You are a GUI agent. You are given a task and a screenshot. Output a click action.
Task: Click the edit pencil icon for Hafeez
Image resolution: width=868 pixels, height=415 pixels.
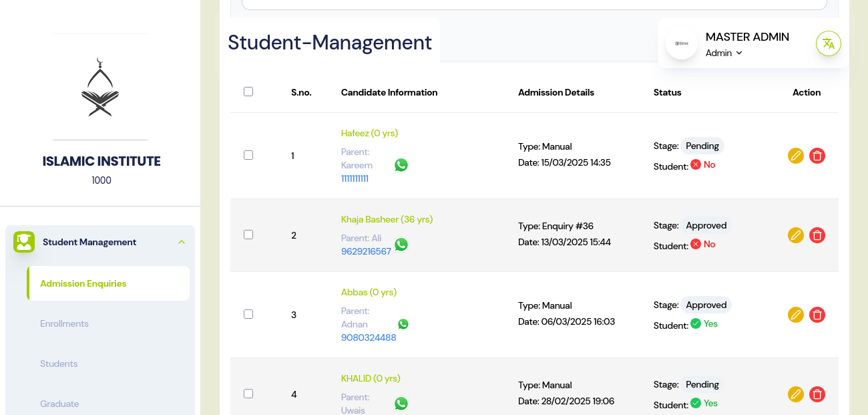(795, 156)
